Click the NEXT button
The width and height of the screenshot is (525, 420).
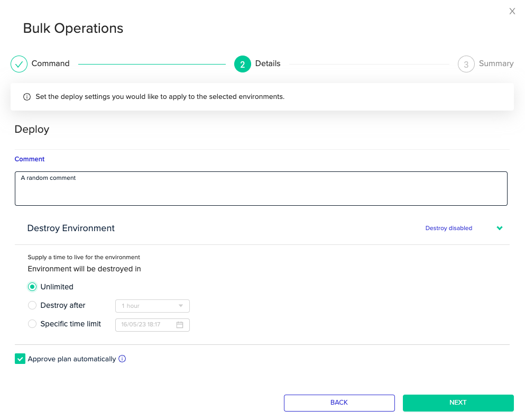click(x=458, y=403)
